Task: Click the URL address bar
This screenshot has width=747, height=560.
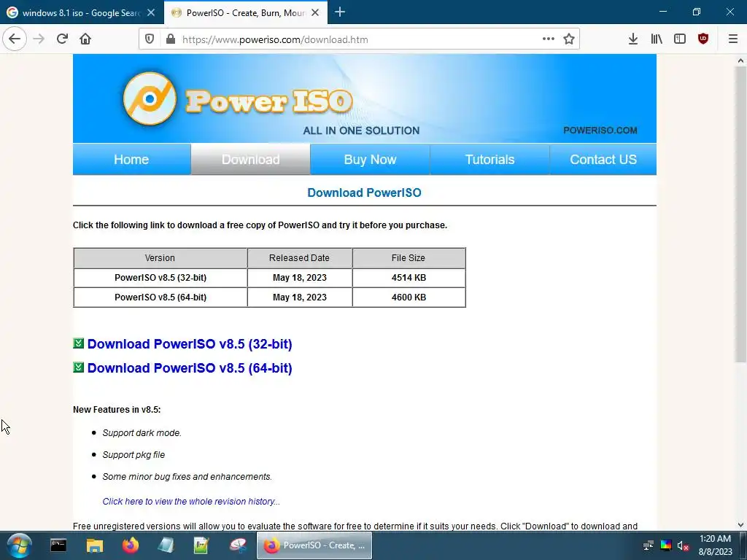Action: pos(357,39)
